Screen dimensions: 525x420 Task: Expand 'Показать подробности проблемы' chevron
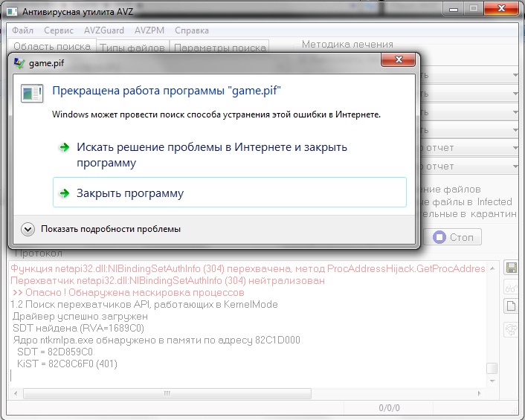[x=28, y=229]
